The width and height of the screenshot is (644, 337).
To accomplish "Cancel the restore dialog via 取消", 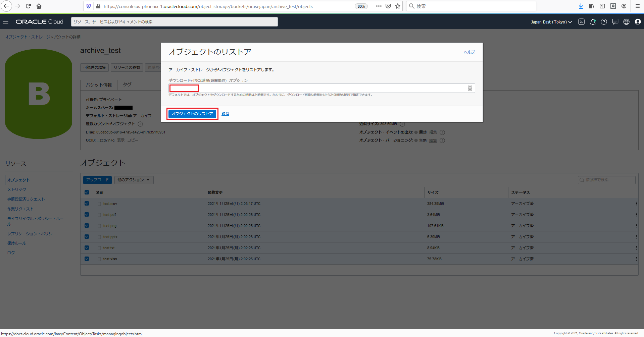I will pos(225,114).
